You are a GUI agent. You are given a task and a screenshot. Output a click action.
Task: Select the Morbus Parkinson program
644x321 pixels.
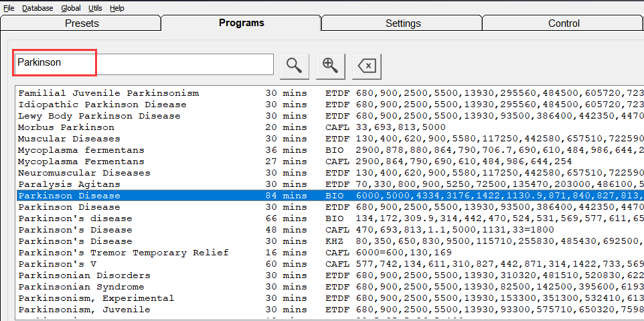pos(66,127)
